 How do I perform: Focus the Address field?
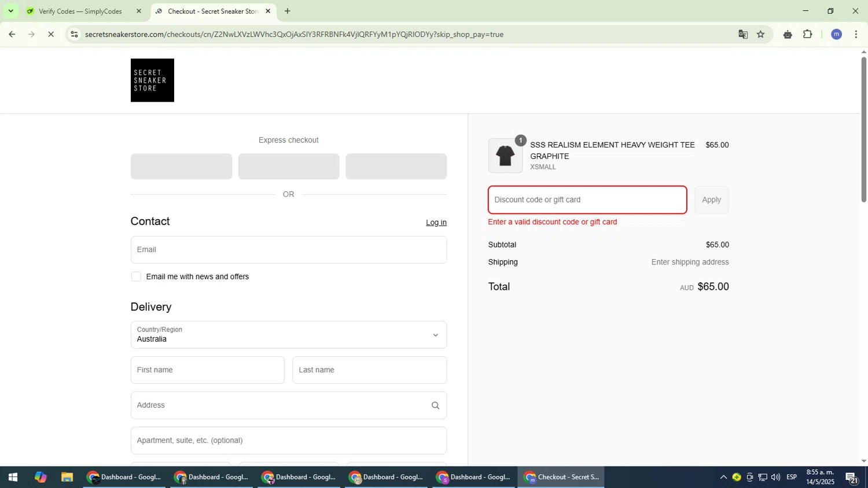(x=289, y=405)
